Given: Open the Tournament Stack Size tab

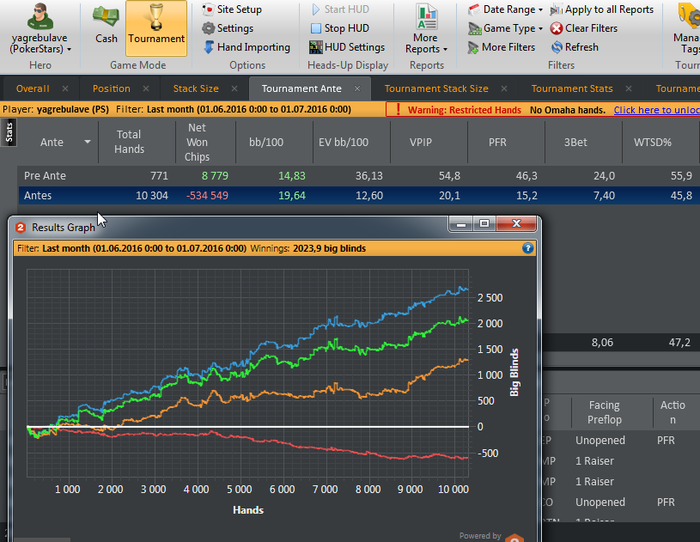Looking at the screenshot, I should tap(436, 88).
